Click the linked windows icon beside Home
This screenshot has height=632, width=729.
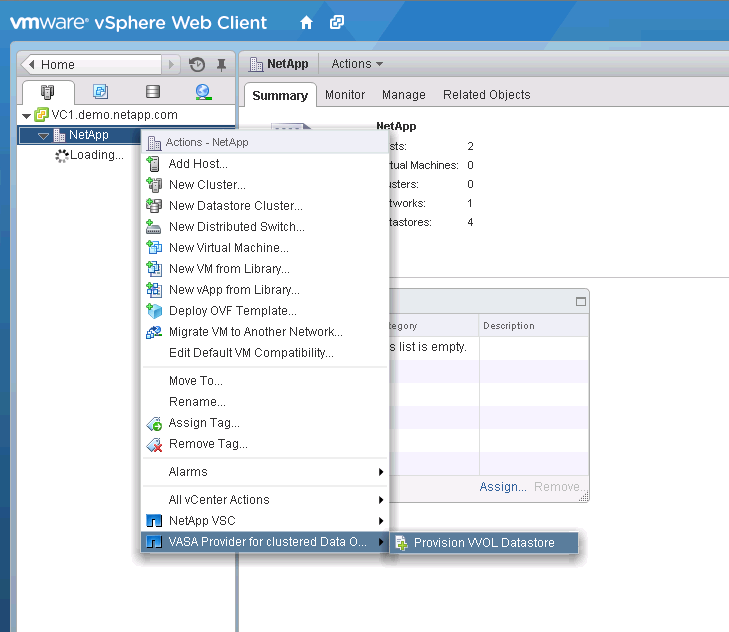tap(337, 22)
